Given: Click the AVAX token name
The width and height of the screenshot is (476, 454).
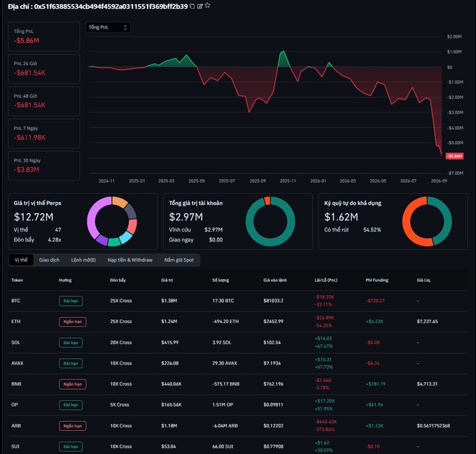Looking at the screenshot, I should tap(17, 363).
